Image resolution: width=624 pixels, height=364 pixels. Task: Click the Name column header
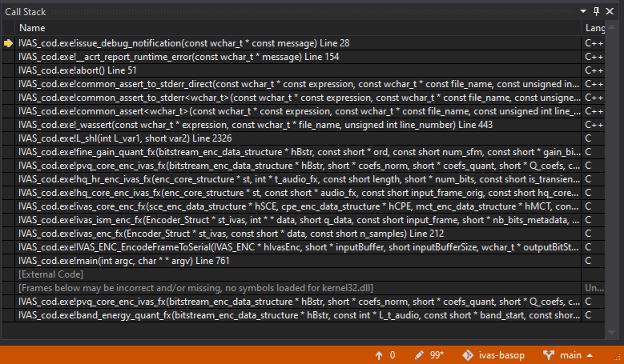(32, 28)
